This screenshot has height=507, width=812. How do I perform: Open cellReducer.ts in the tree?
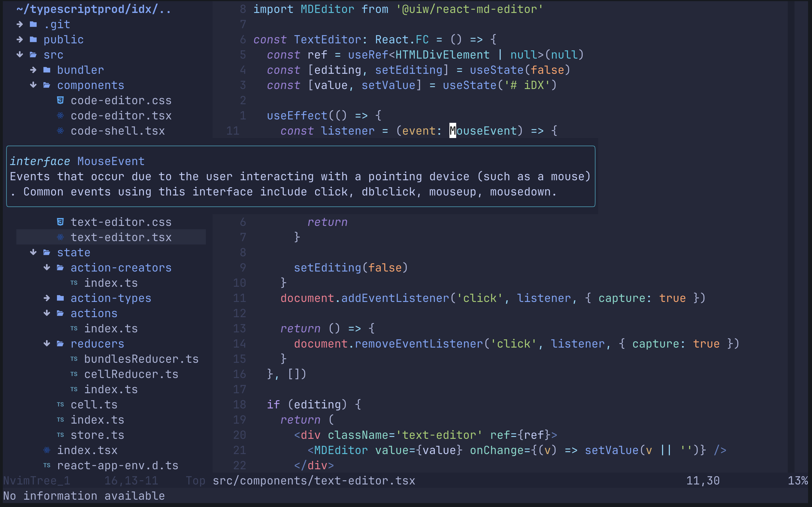point(131,374)
